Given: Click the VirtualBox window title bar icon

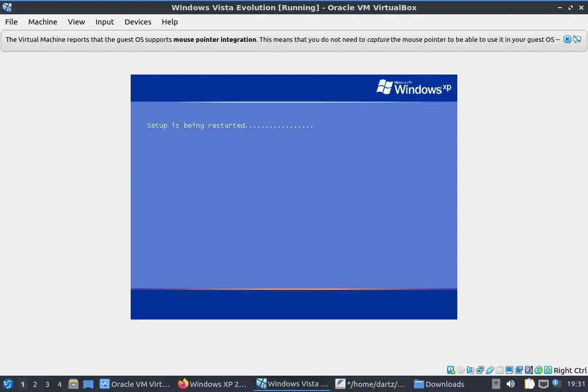Looking at the screenshot, I should click(x=7, y=7).
